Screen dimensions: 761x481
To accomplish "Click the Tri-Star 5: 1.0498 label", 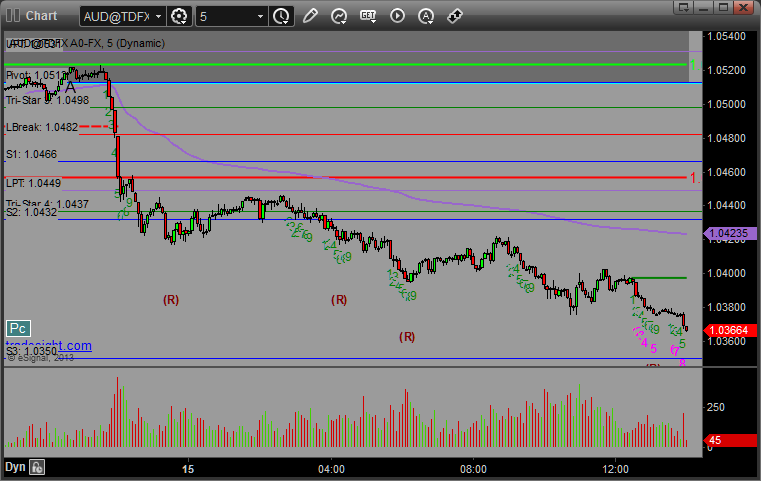I will [x=47, y=100].
